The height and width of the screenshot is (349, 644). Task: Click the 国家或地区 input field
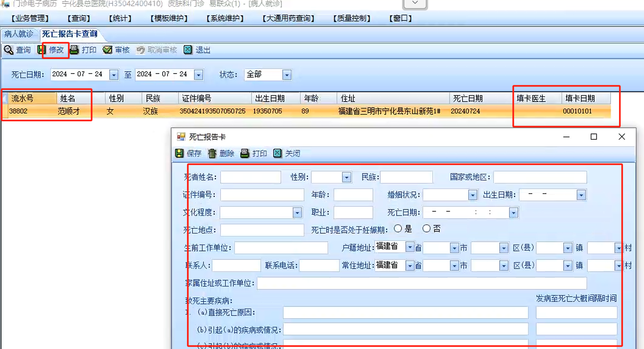tap(540, 177)
